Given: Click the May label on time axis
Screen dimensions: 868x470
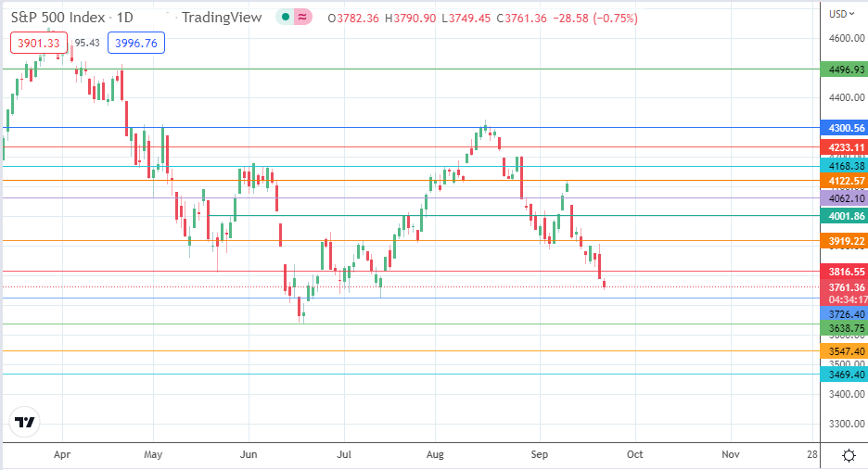Looking at the screenshot, I should pyautogui.click(x=153, y=454).
